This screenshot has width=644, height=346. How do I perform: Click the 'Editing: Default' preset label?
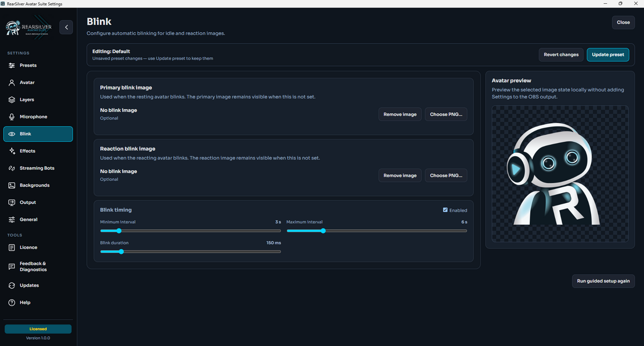point(111,51)
